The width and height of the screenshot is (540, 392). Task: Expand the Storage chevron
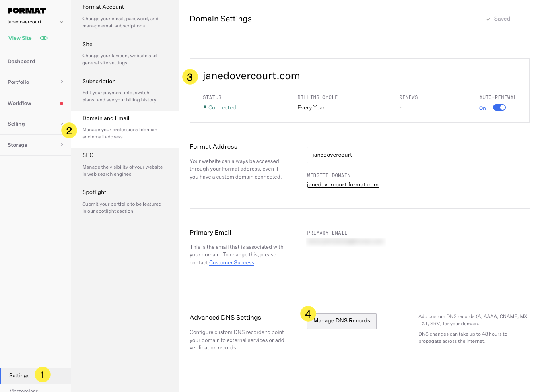pyautogui.click(x=62, y=144)
